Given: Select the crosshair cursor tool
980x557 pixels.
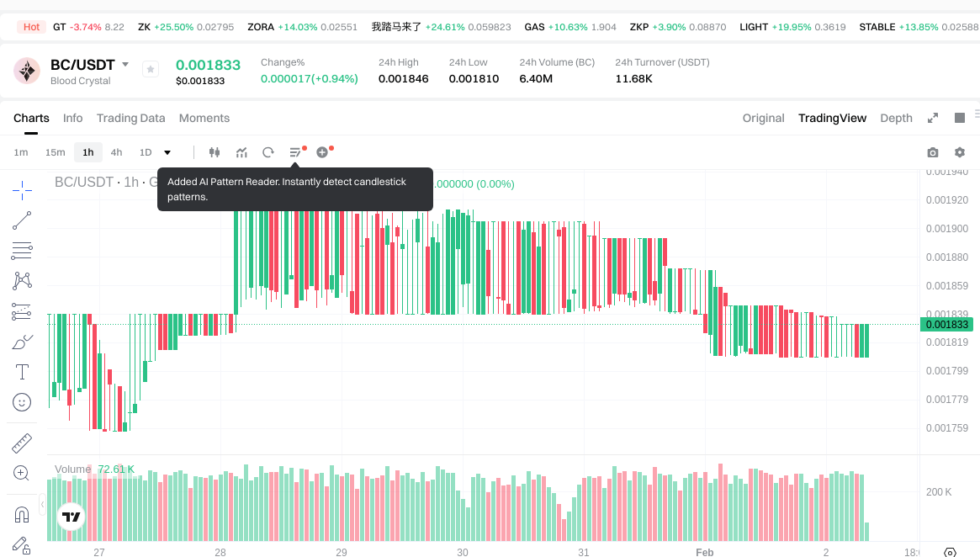Looking at the screenshot, I should pyautogui.click(x=22, y=190).
